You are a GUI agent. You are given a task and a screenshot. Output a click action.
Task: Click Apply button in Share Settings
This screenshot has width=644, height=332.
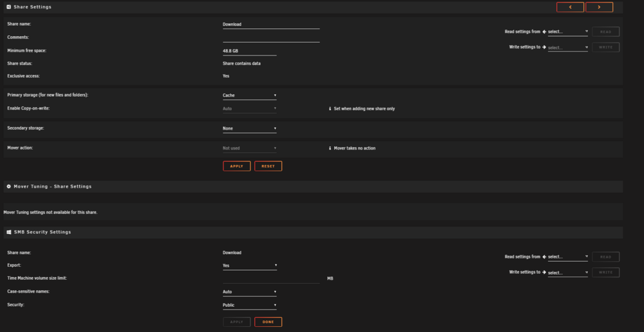[236, 166]
